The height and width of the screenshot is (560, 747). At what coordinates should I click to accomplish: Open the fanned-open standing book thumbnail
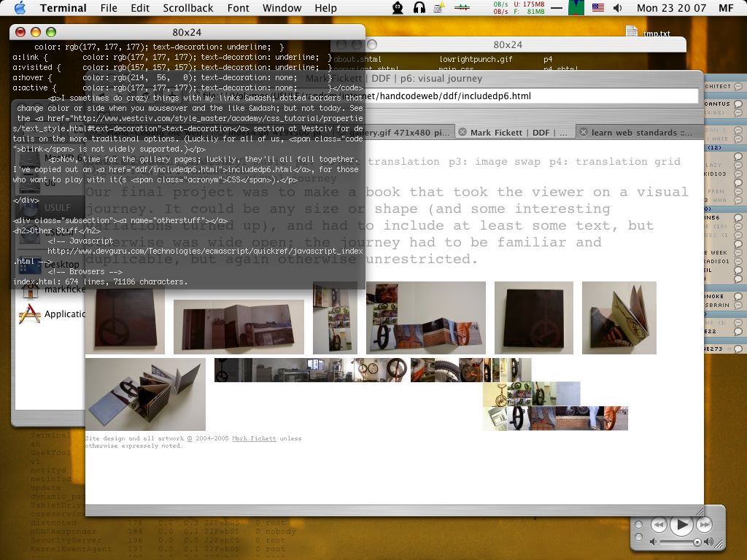(619, 318)
